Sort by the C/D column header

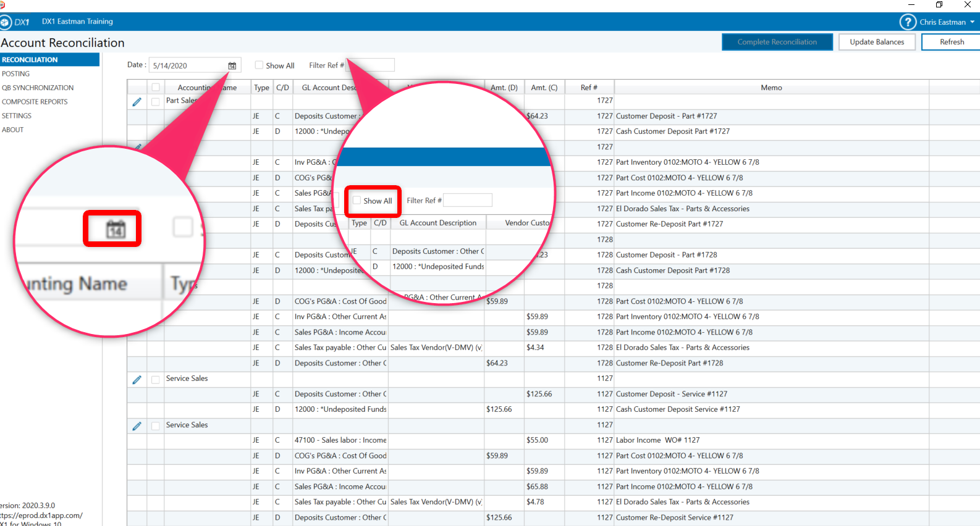282,88
